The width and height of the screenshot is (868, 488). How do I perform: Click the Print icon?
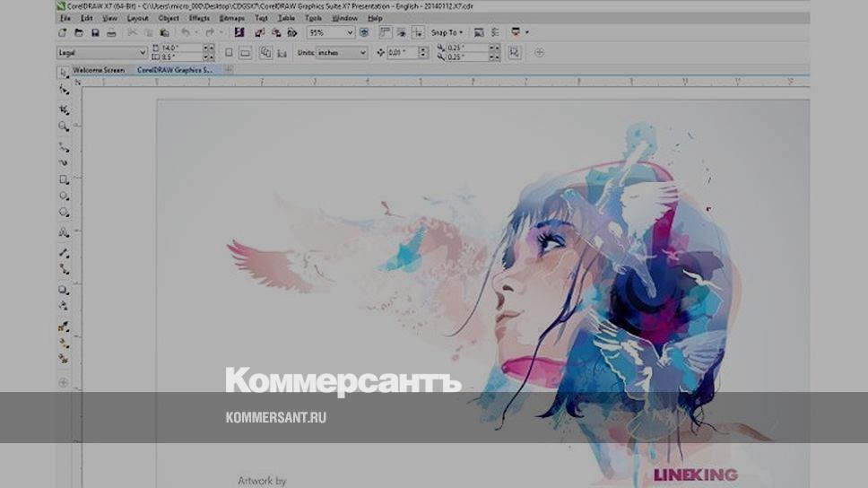click(111, 32)
